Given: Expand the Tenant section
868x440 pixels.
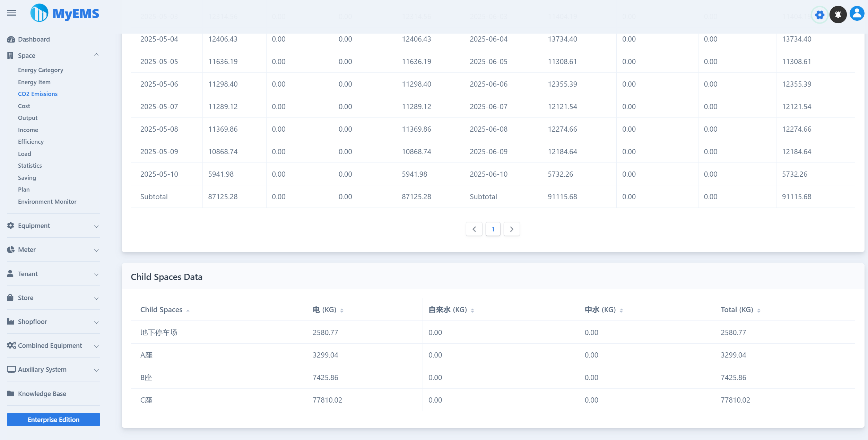Looking at the screenshot, I should point(96,274).
